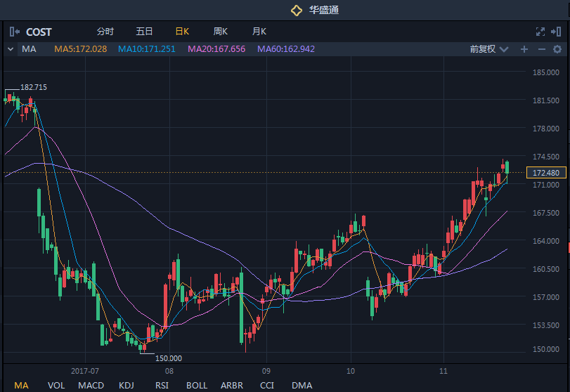Select the 周K weekly chart tab

pos(221,32)
